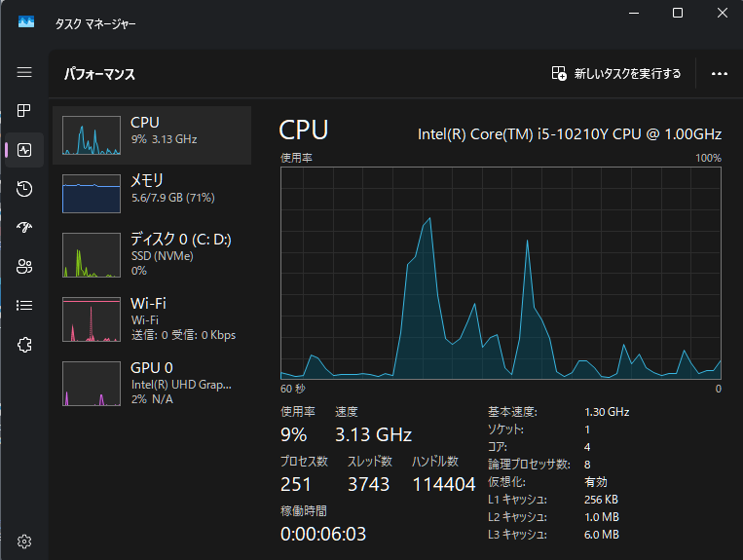Open the Services puzzle icon page
The image size is (743, 560).
point(24,345)
